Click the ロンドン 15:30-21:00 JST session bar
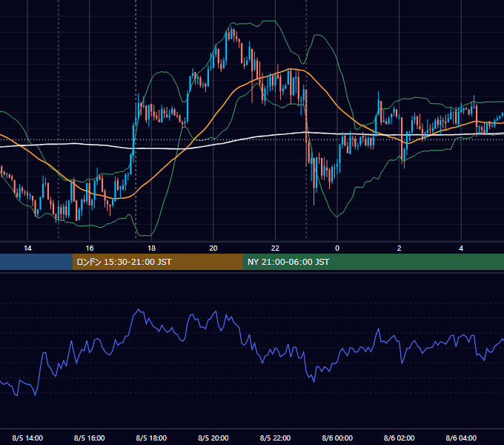 [157, 262]
